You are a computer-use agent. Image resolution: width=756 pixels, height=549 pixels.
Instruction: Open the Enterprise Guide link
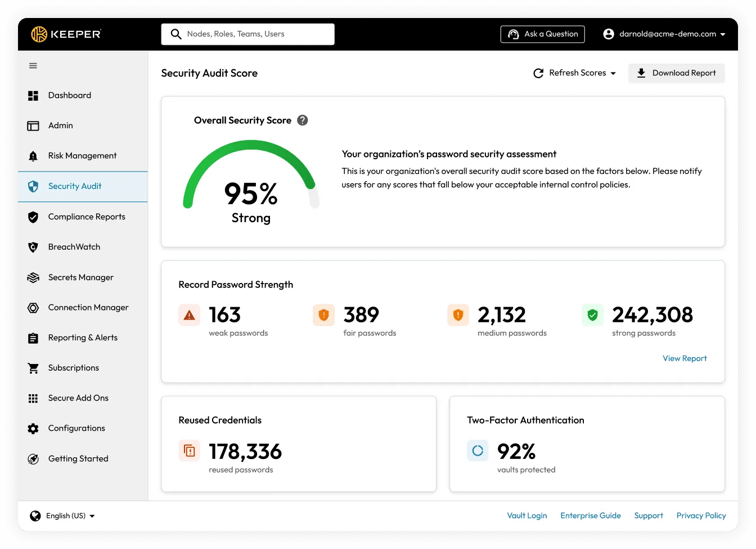pos(591,516)
